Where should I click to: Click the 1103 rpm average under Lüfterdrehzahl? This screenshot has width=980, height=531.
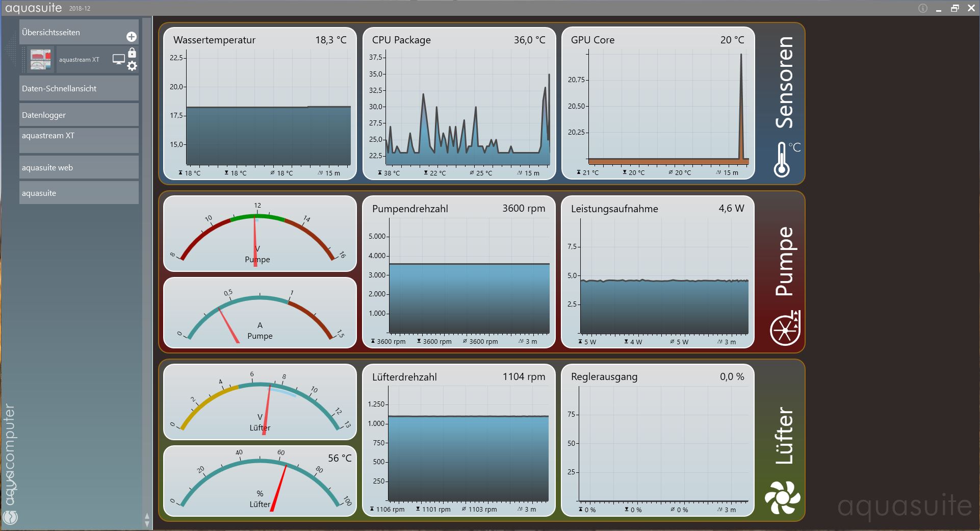479,509
